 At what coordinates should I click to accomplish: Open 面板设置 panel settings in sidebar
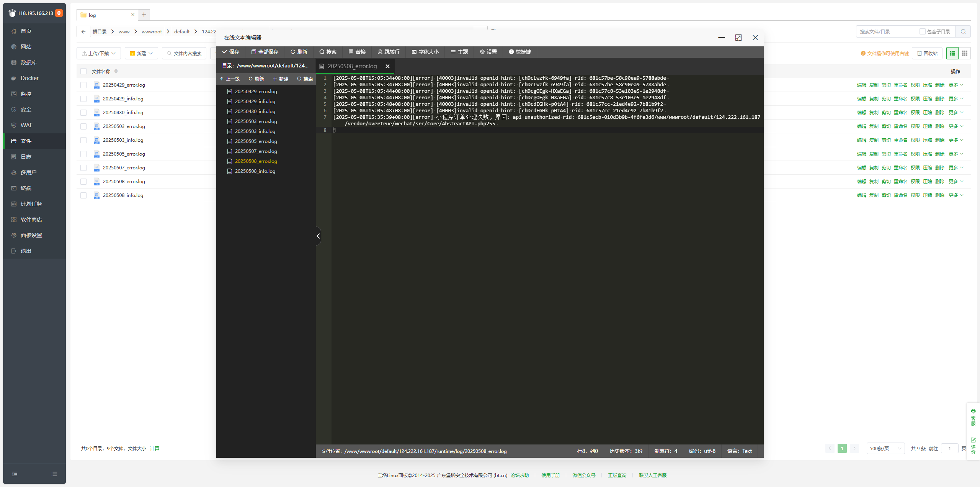(x=34, y=235)
